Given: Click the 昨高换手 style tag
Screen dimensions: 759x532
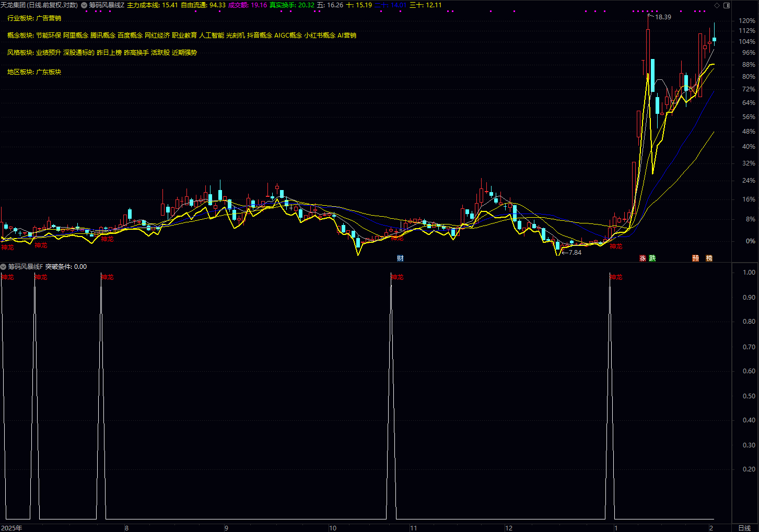Looking at the screenshot, I should [136, 53].
